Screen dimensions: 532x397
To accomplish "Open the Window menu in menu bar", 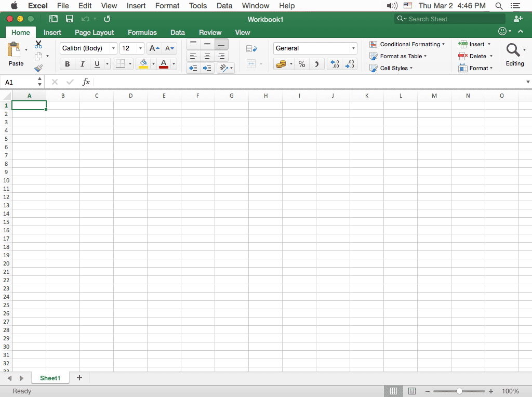I will click(x=256, y=6).
